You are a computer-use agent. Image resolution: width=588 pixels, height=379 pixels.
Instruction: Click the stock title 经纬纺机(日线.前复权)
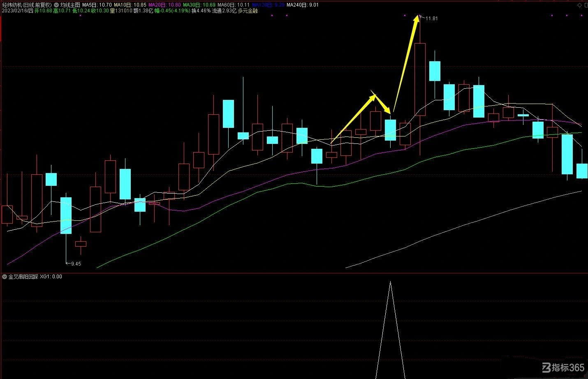coord(27,5)
